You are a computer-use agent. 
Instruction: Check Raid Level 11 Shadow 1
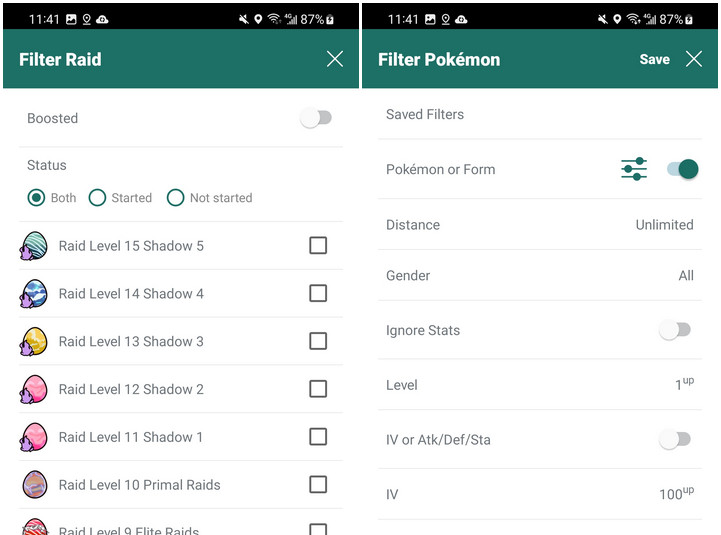pos(318,437)
